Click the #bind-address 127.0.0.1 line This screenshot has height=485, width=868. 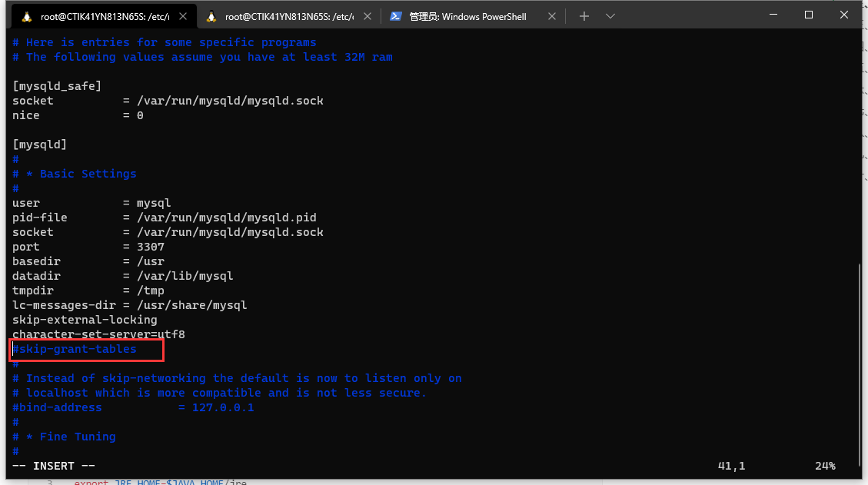(x=133, y=407)
